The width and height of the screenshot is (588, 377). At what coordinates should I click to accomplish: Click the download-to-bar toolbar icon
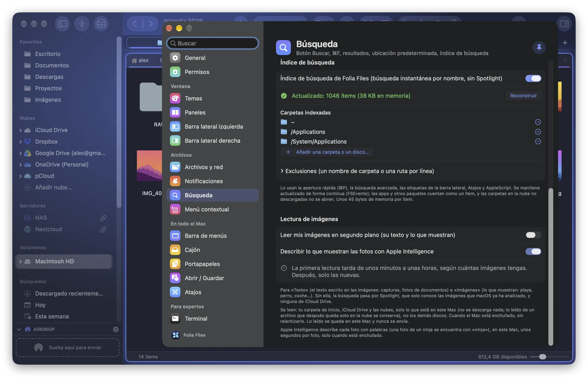(82, 24)
